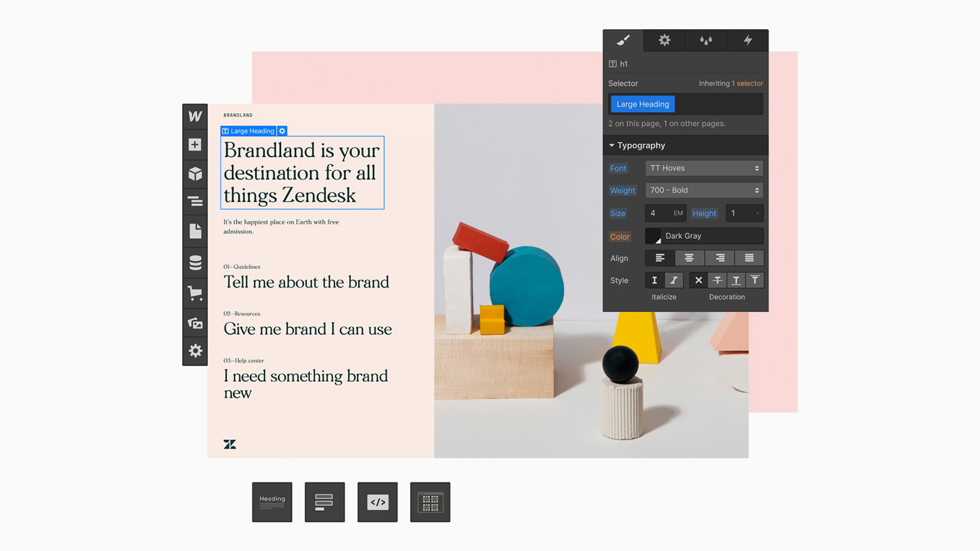This screenshot has height=551, width=980.
Task: Switch to the element Settings gear tab
Action: point(664,40)
